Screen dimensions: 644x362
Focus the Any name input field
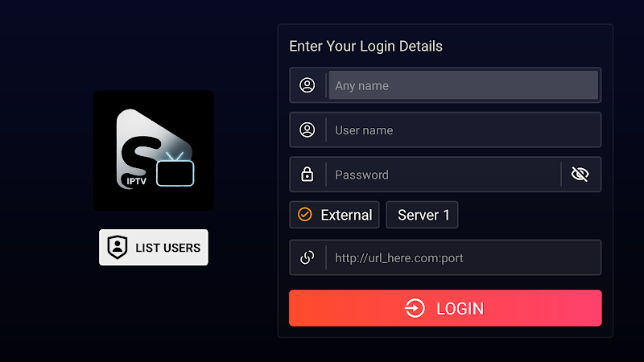(464, 85)
